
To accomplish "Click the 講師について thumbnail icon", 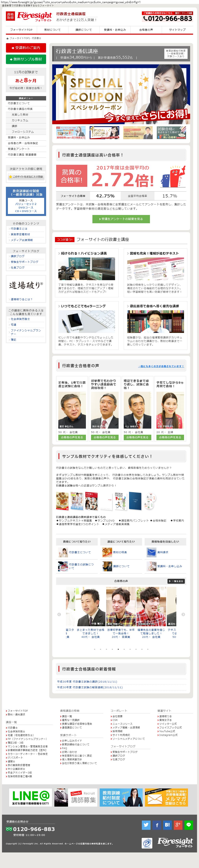I will click(107, 566).
